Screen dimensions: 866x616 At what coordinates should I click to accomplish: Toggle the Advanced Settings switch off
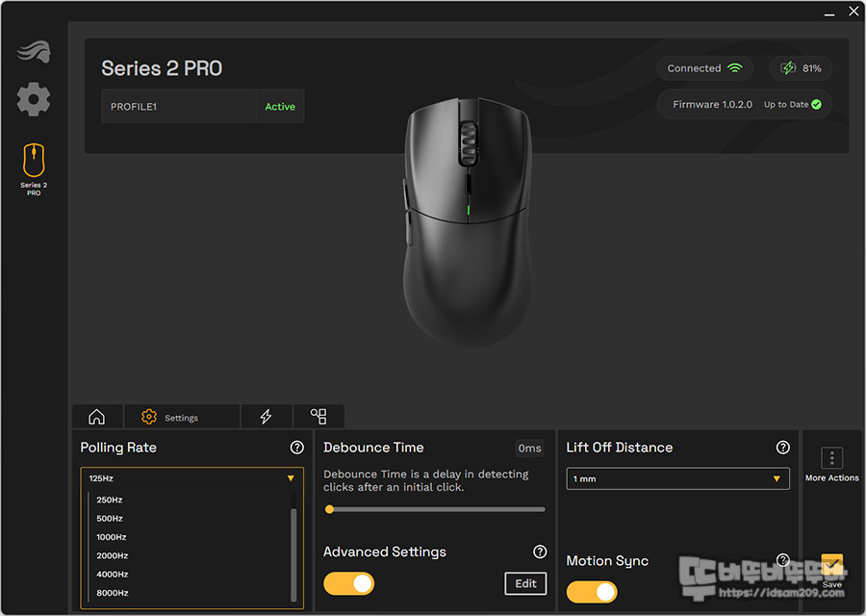pos(349,583)
